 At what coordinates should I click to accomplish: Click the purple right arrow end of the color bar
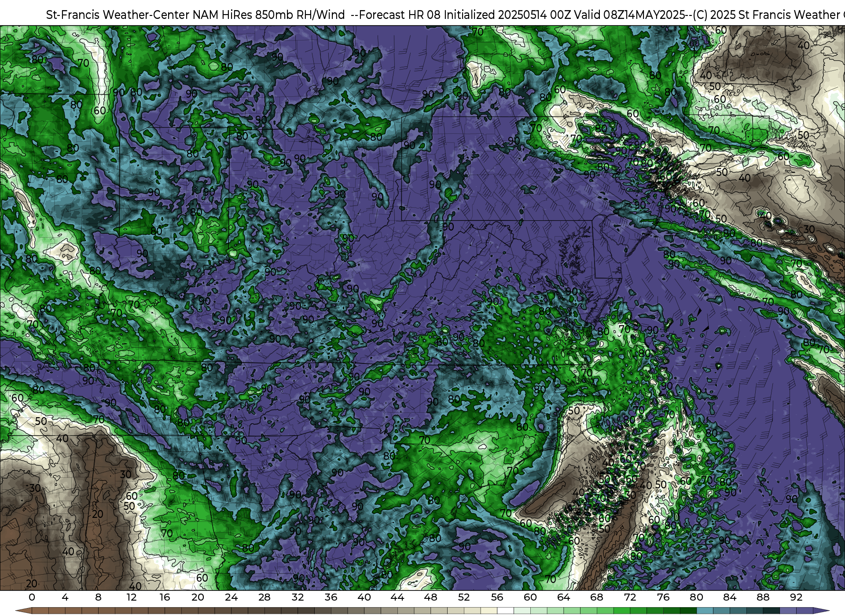point(821,611)
